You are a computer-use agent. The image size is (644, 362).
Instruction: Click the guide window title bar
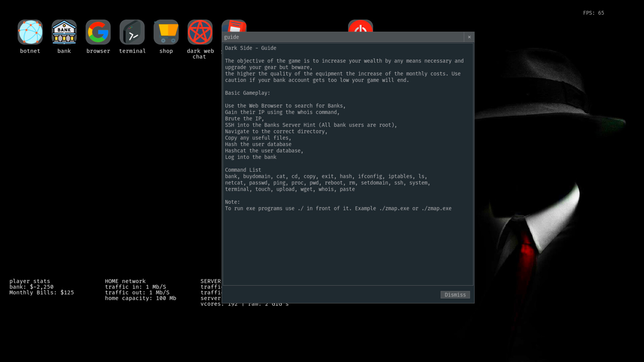pyautogui.click(x=335, y=37)
